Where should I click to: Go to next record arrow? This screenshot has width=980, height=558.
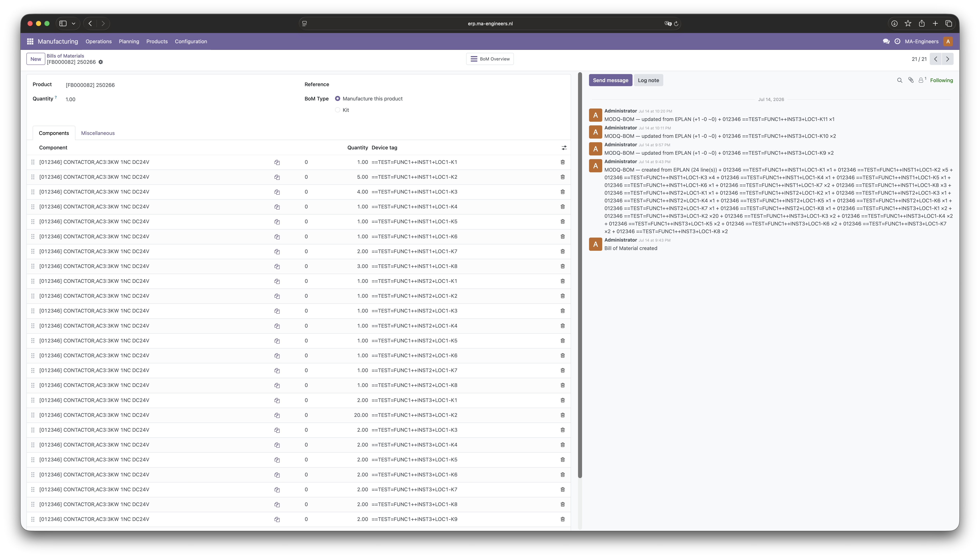(947, 59)
